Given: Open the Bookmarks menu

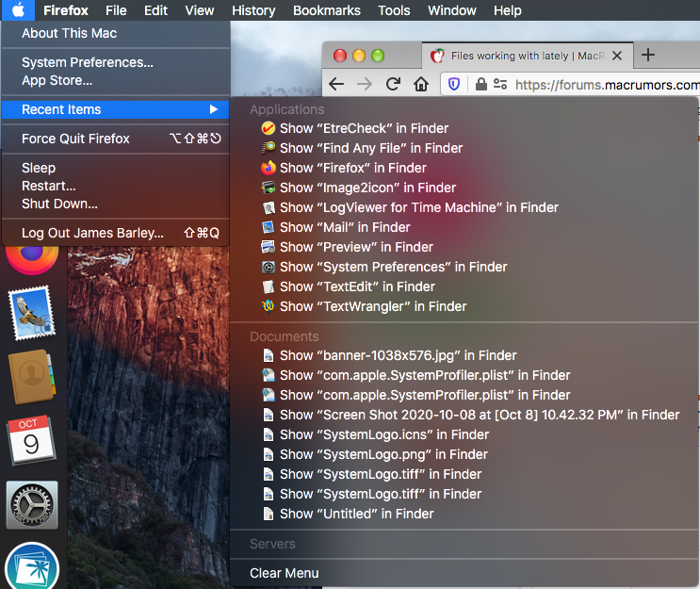Looking at the screenshot, I should pos(327,10).
